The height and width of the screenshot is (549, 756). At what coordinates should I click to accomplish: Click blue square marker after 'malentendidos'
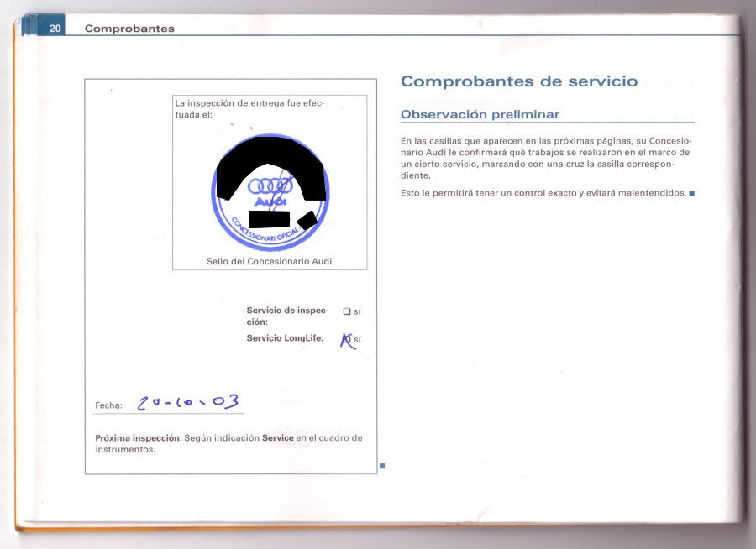coord(692,193)
